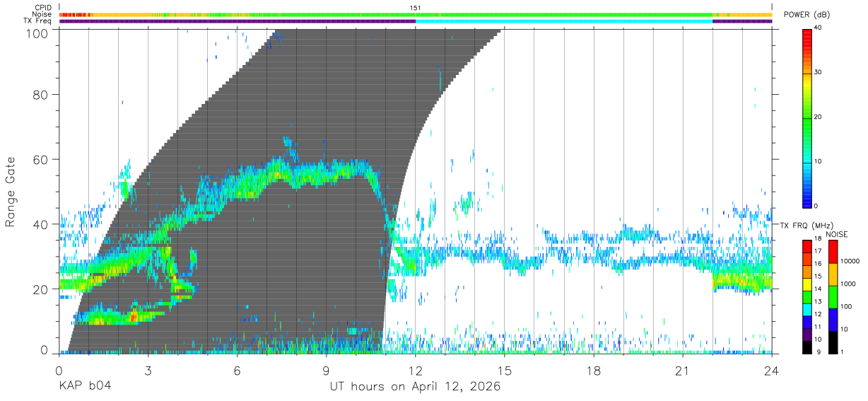Pick the red top TX FRQ swatch
868x401 pixels.
click(807, 245)
